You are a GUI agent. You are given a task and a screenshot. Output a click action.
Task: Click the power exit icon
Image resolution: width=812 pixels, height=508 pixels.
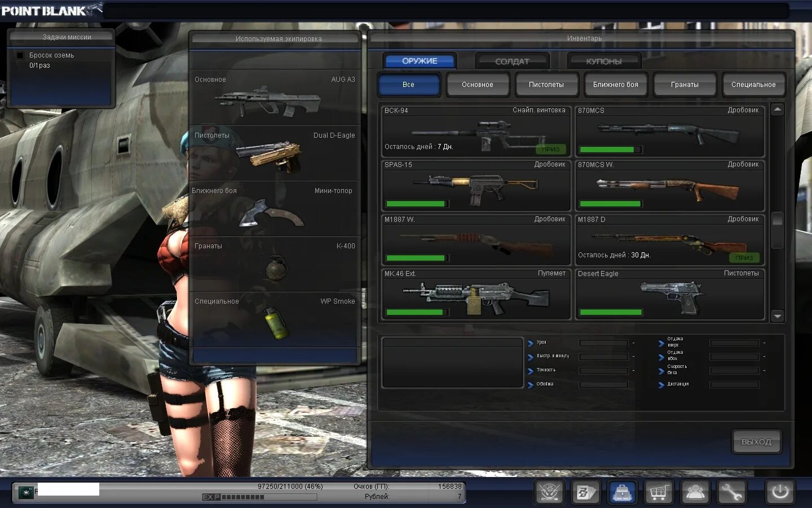tap(780, 492)
